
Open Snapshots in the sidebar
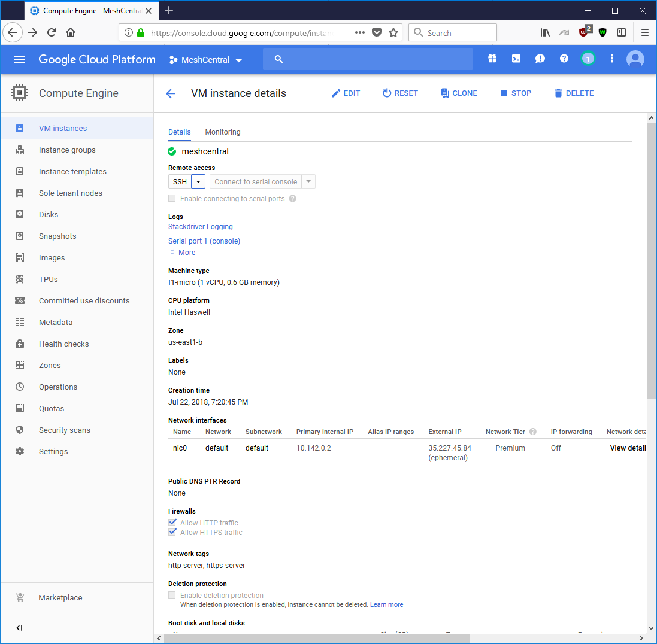(77, 236)
